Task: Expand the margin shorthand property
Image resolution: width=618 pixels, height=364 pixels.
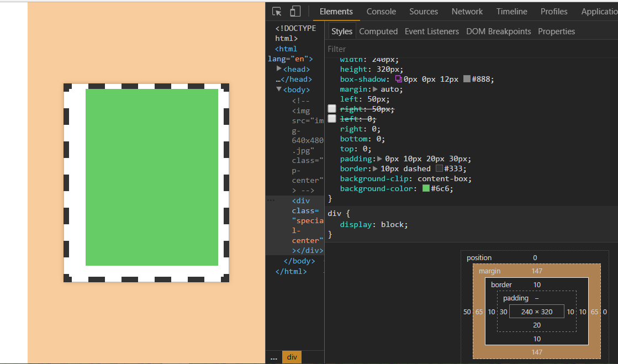Action: 376,89
